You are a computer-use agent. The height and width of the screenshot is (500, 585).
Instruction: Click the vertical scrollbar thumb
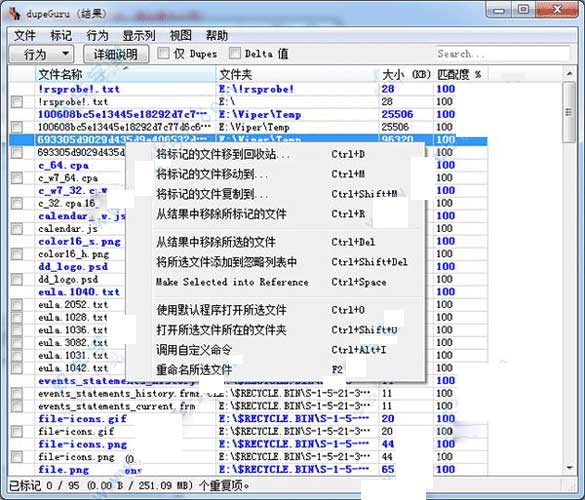click(x=569, y=112)
